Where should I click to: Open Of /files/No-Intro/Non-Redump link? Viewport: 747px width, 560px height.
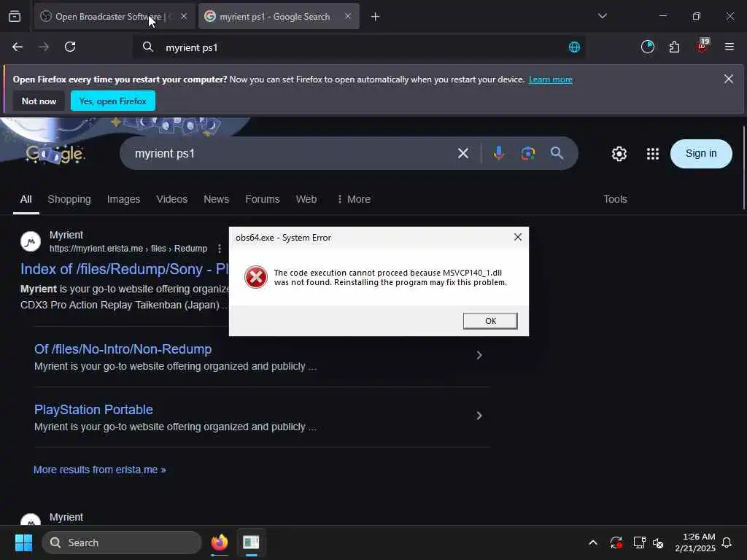123,349
